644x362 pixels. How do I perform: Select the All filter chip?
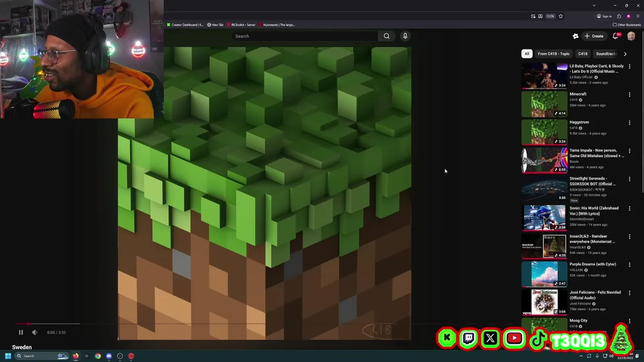527,54
